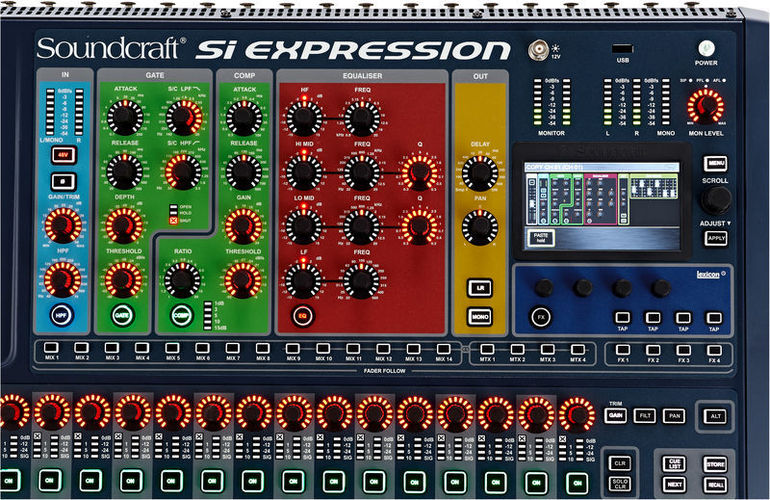
Task: Click the HI MID gain knob
Action: point(304,172)
